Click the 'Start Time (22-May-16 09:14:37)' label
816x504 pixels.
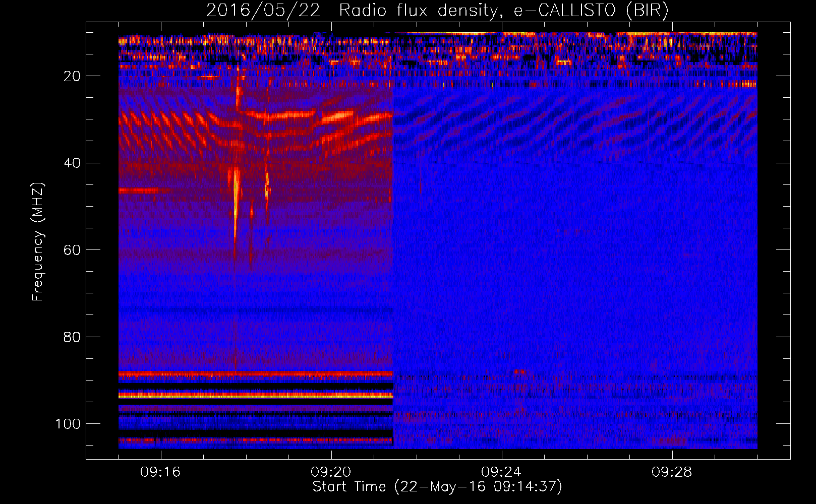(437, 487)
